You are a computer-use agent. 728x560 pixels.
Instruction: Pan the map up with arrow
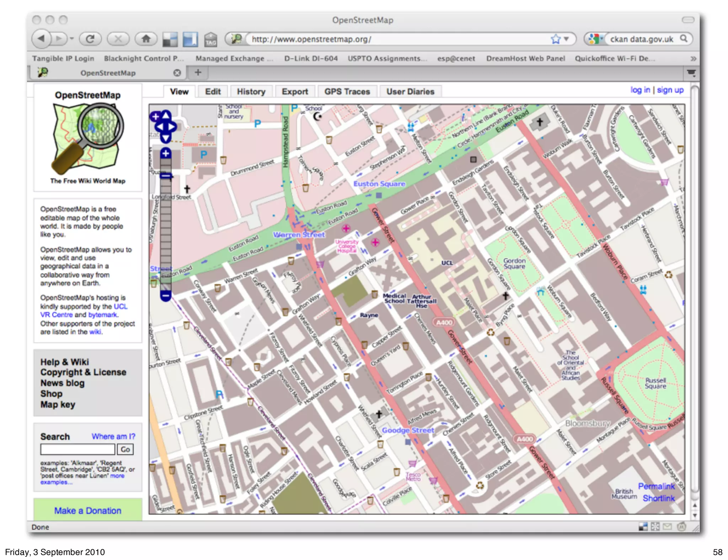166,115
